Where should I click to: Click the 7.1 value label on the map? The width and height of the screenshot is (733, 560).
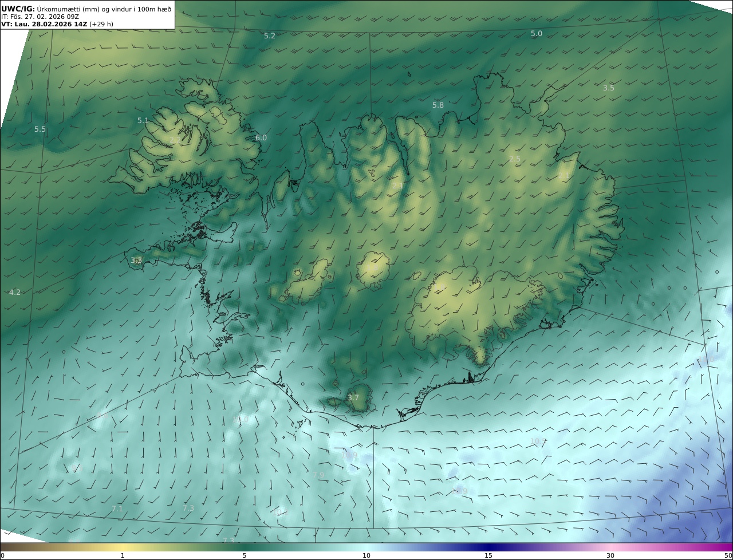(117, 508)
